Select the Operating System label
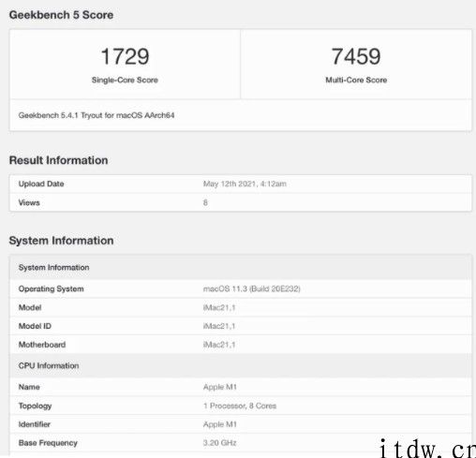 tap(52, 288)
